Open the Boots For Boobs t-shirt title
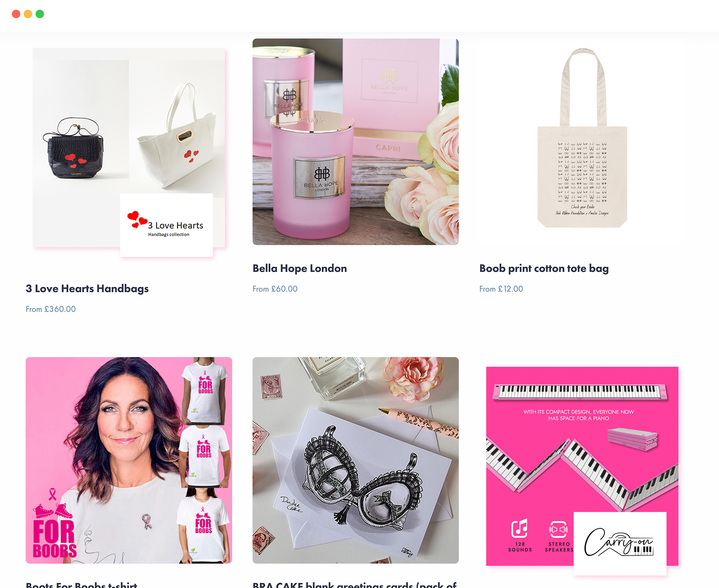 pyautogui.click(x=82, y=584)
